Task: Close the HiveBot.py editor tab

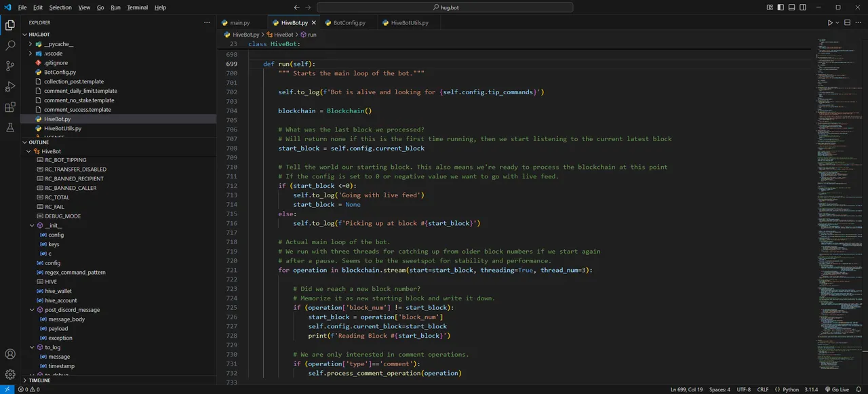Action: [x=313, y=22]
